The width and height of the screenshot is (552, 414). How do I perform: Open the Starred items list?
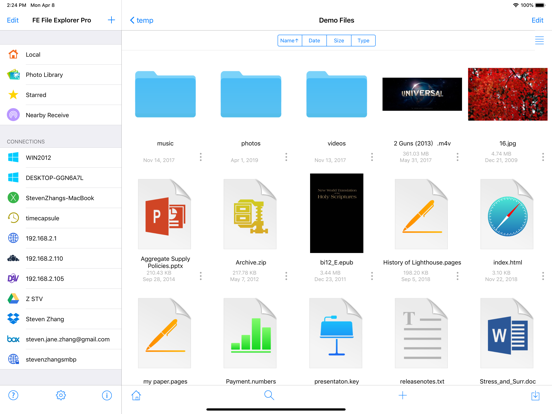coord(61,95)
